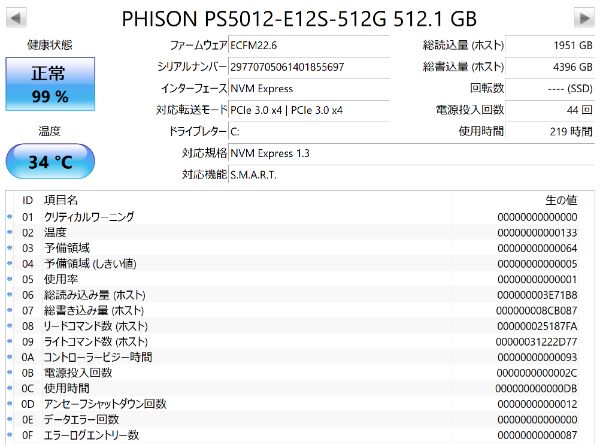
Task: Select the 使用時間 row with ID 0C
Action: 293,388
